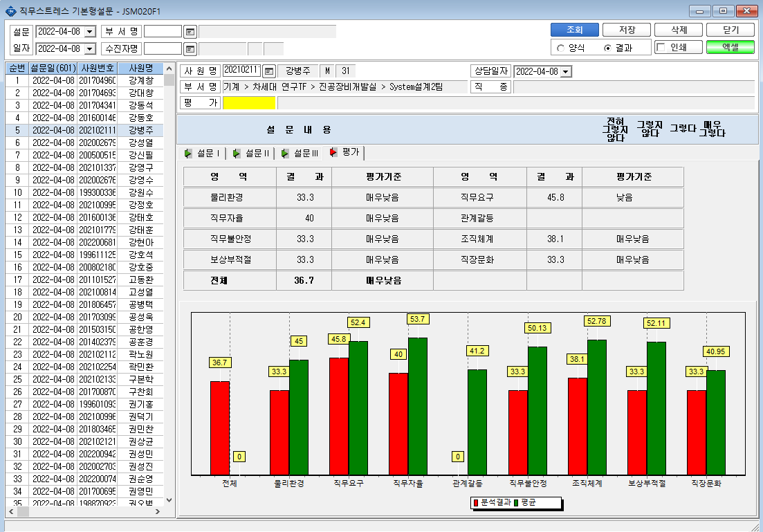Screen dimensions: 763x532
Task: Select employee row 강태호 in list
Action: coord(84,217)
